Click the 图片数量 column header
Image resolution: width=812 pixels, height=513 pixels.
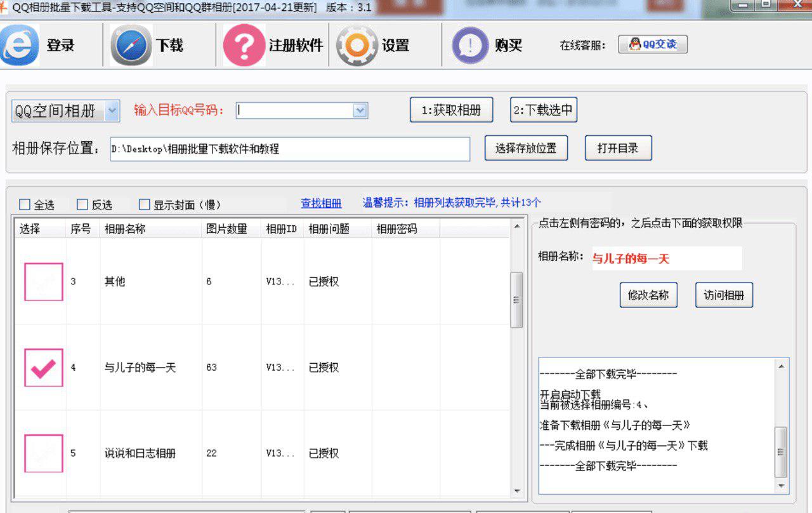(x=232, y=229)
